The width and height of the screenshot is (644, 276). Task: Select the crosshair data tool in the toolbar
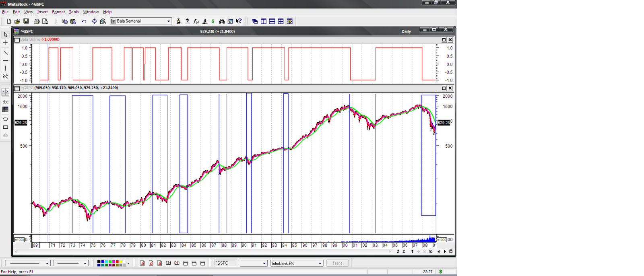[x=94, y=21]
